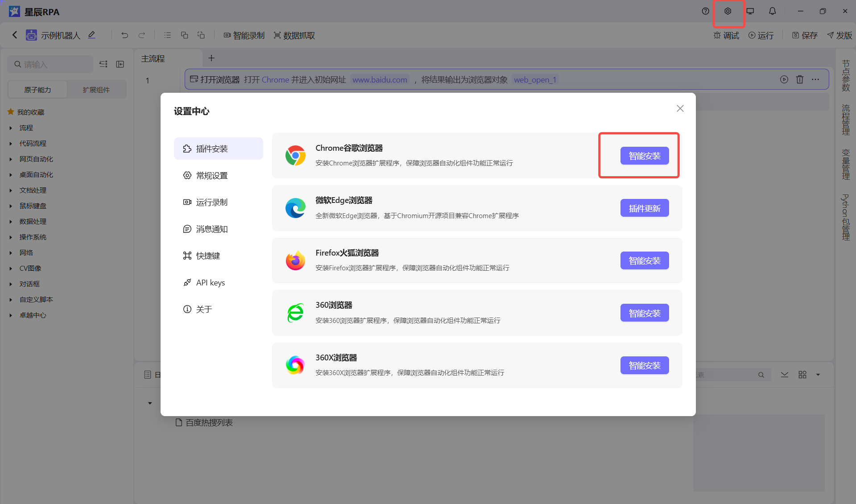Screen dimensions: 856x504
Task: Open the notification bell icon
Action: tap(772, 11)
